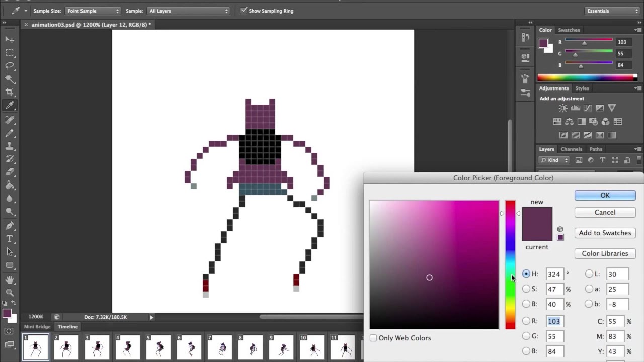Select the Lasso tool
This screenshot has height=362, width=644.
click(10, 65)
